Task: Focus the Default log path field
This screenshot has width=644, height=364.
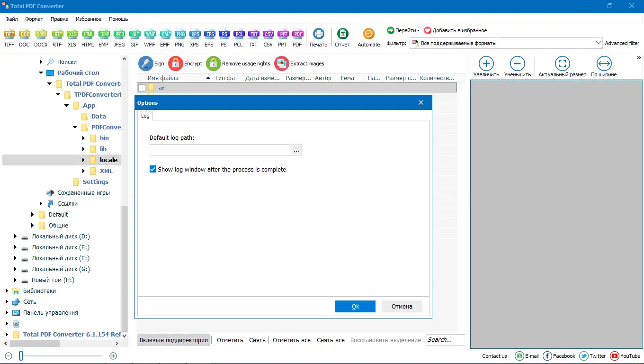Action: tap(220, 150)
